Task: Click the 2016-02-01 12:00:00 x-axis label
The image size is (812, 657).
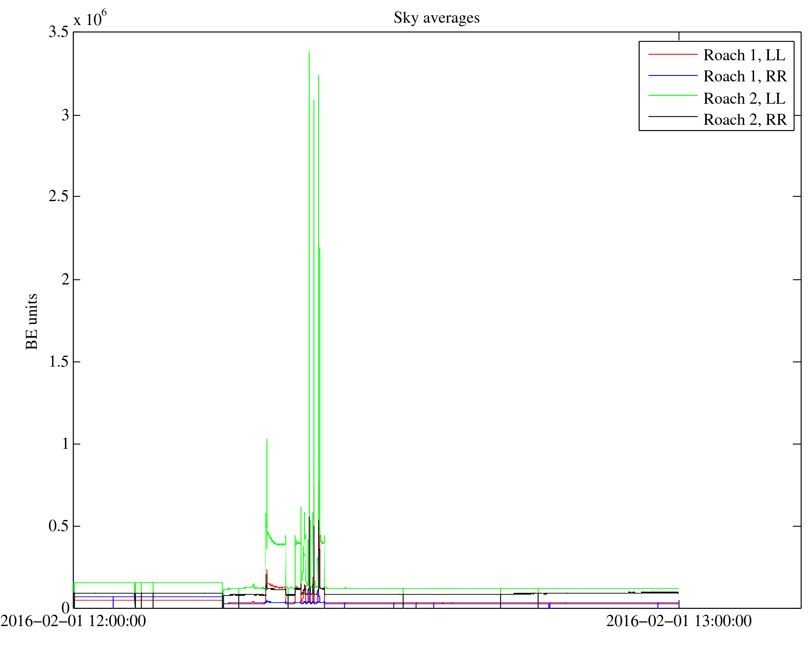Action: [73, 621]
